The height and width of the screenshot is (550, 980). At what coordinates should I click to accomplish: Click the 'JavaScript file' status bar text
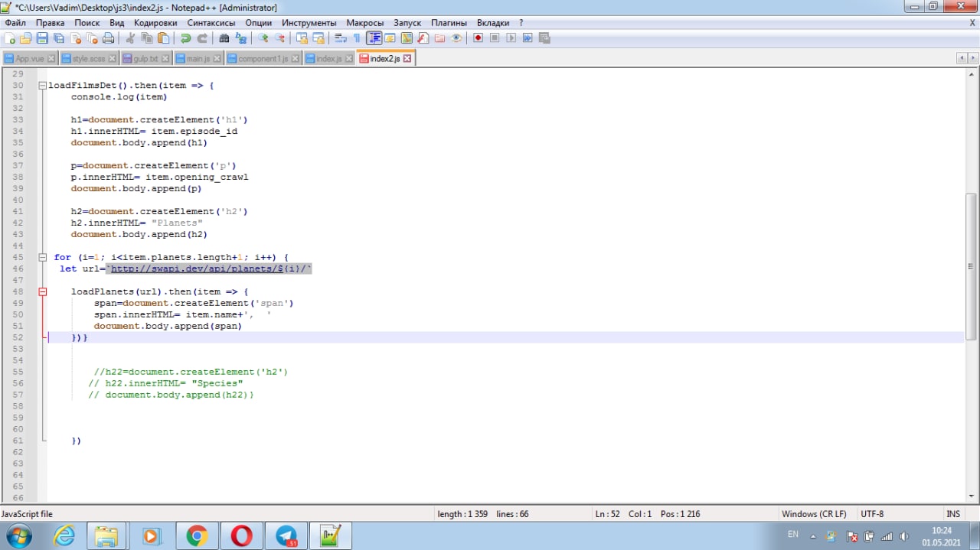tap(27, 514)
